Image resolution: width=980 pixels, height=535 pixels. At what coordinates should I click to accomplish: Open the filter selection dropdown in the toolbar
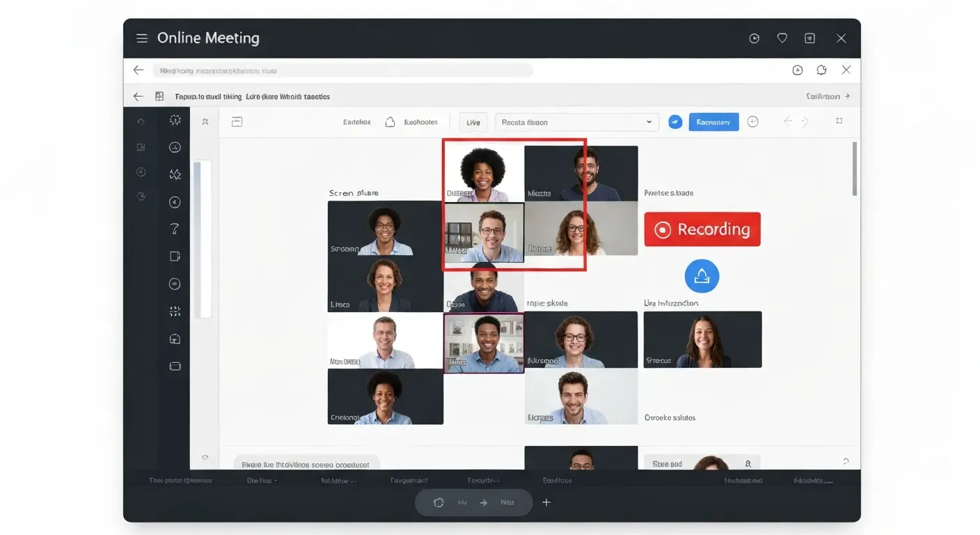(x=576, y=121)
